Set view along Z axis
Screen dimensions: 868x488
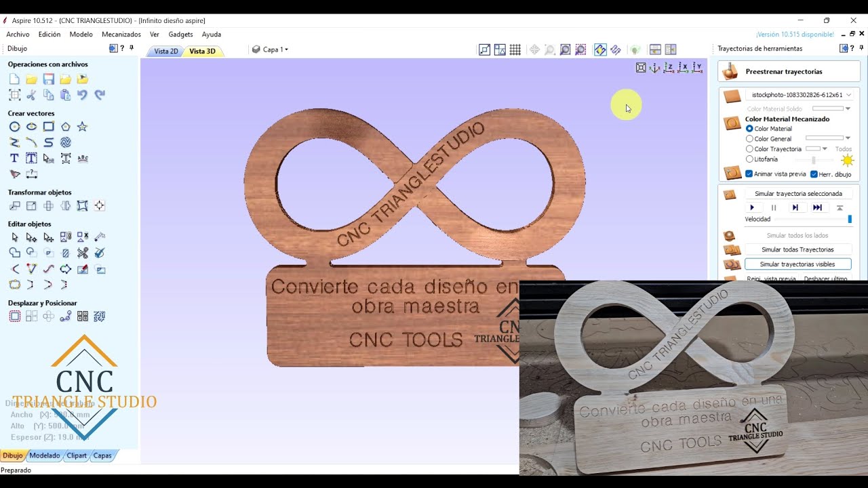point(669,68)
